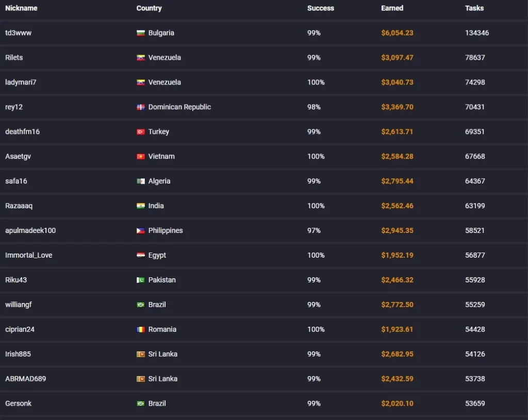Click the Romania flag icon
The height and width of the screenshot is (420, 528).
[x=140, y=329]
